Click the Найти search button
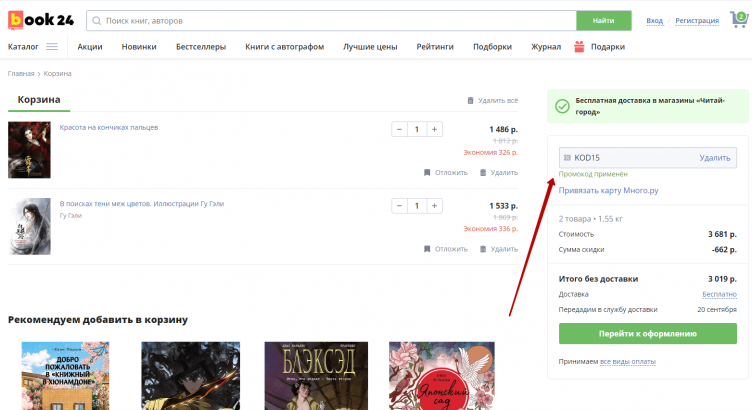This screenshot has height=410, width=752. point(603,20)
